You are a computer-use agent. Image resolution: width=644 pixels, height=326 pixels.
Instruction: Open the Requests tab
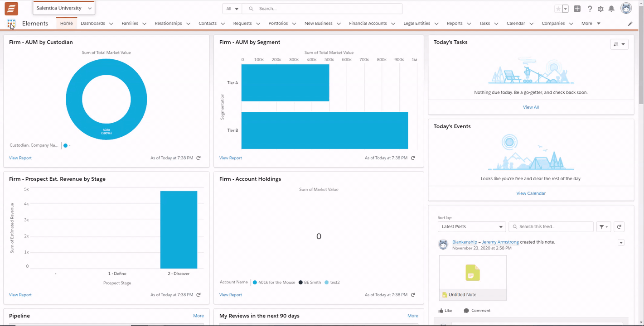click(x=242, y=24)
